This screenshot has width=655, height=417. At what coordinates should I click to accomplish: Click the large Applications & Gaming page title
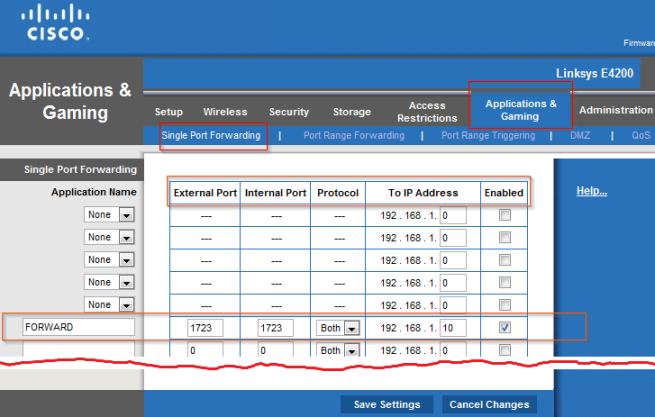(70, 102)
